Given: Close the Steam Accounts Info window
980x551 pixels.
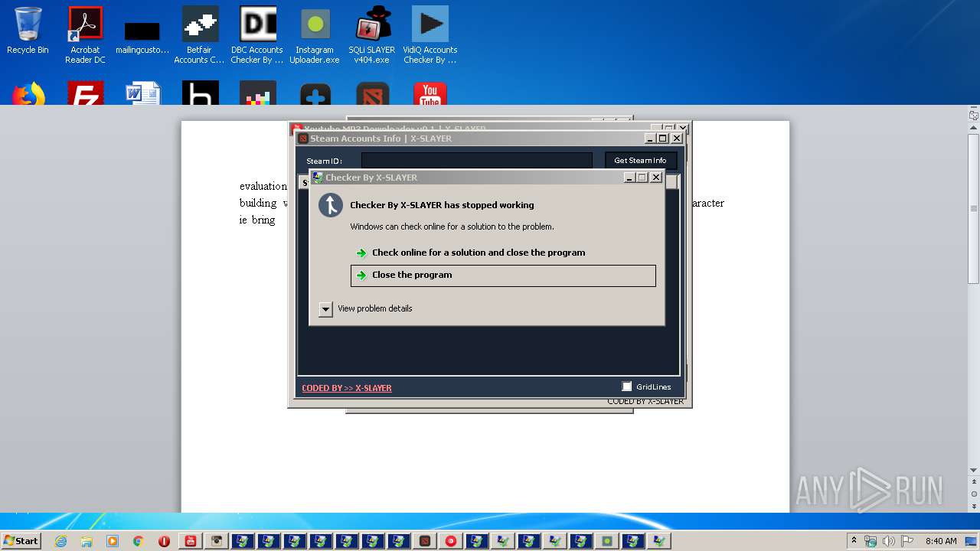Looking at the screenshot, I should 676,139.
